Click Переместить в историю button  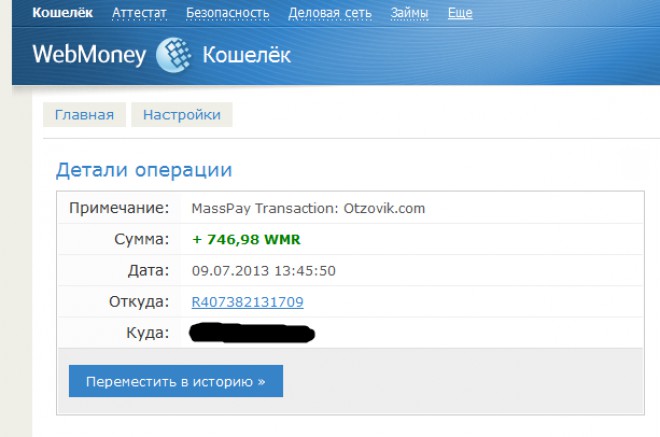pyautogui.click(x=176, y=381)
